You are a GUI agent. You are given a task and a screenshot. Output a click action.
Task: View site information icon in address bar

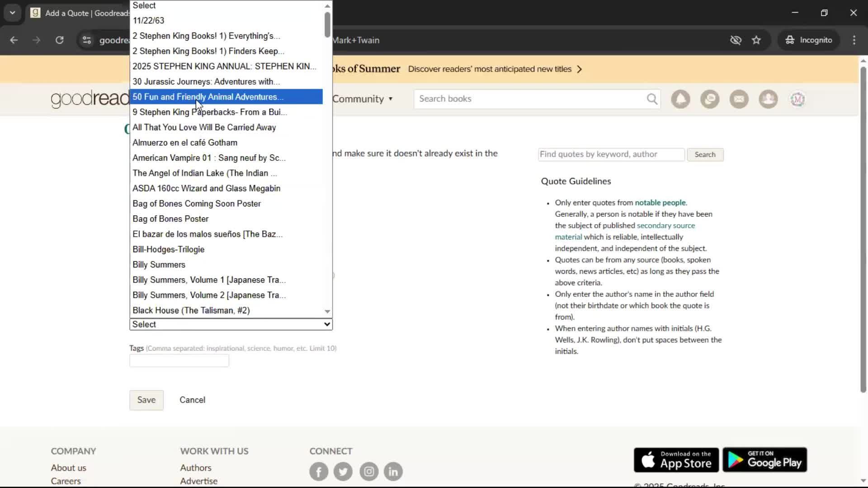click(x=86, y=40)
